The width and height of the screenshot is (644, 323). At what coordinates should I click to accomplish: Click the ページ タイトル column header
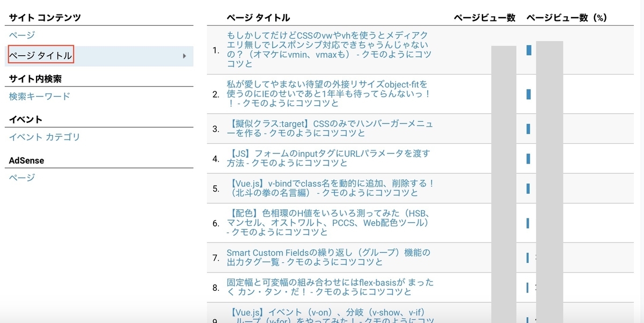[258, 18]
